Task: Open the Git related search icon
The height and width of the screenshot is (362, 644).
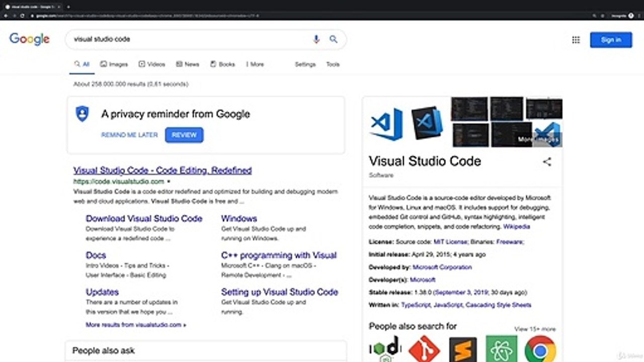Action: [x=424, y=349]
